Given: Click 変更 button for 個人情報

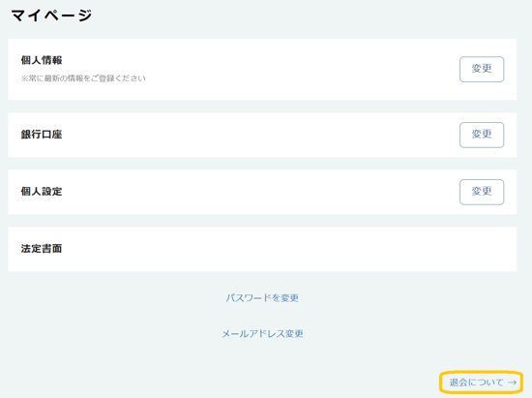Looking at the screenshot, I should coord(482,70).
